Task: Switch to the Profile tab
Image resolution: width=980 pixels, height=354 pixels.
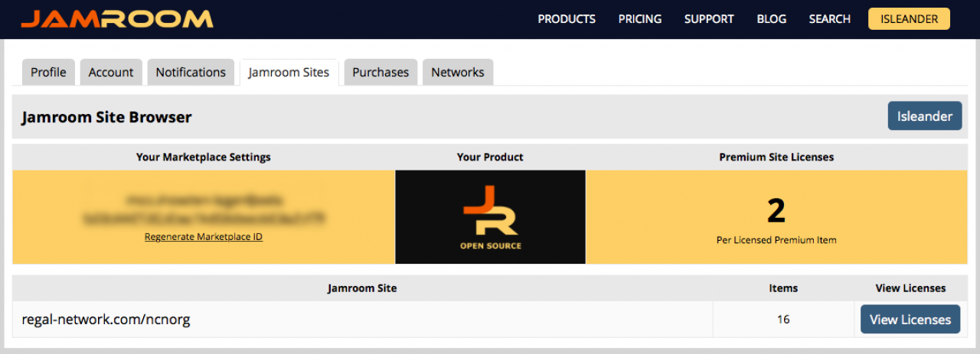Action: 48,72
